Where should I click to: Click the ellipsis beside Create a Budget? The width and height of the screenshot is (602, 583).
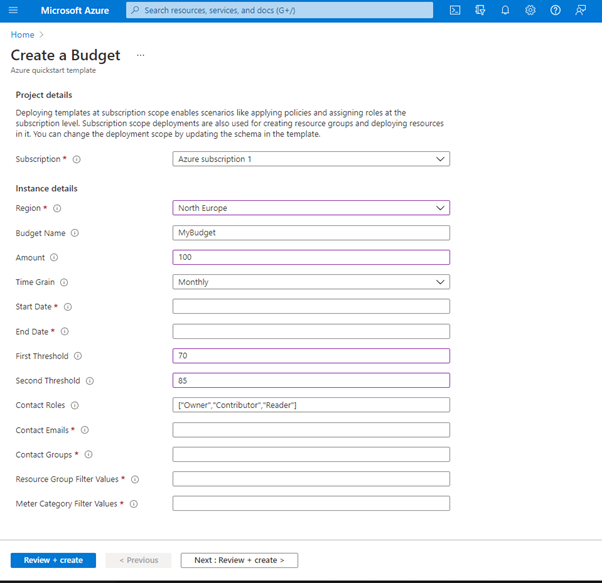pos(141,55)
